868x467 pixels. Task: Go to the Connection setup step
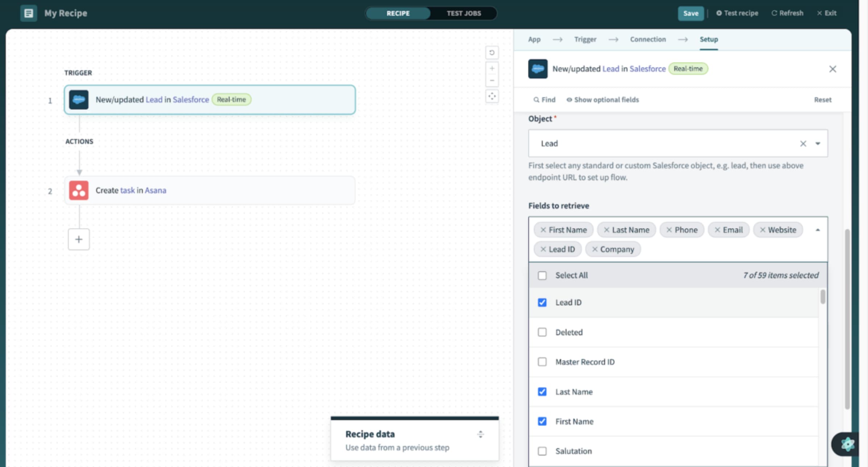[x=648, y=39]
